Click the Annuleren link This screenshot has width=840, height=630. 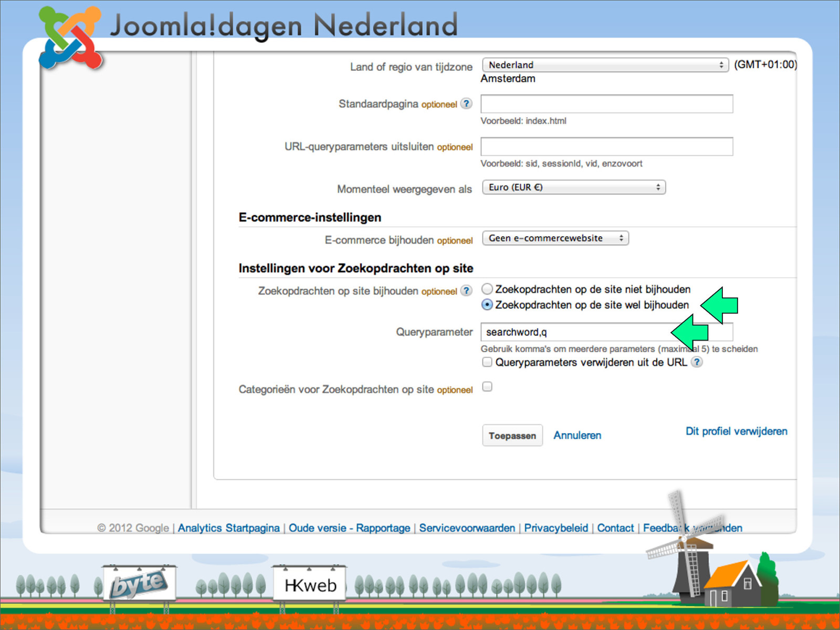click(577, 435)
